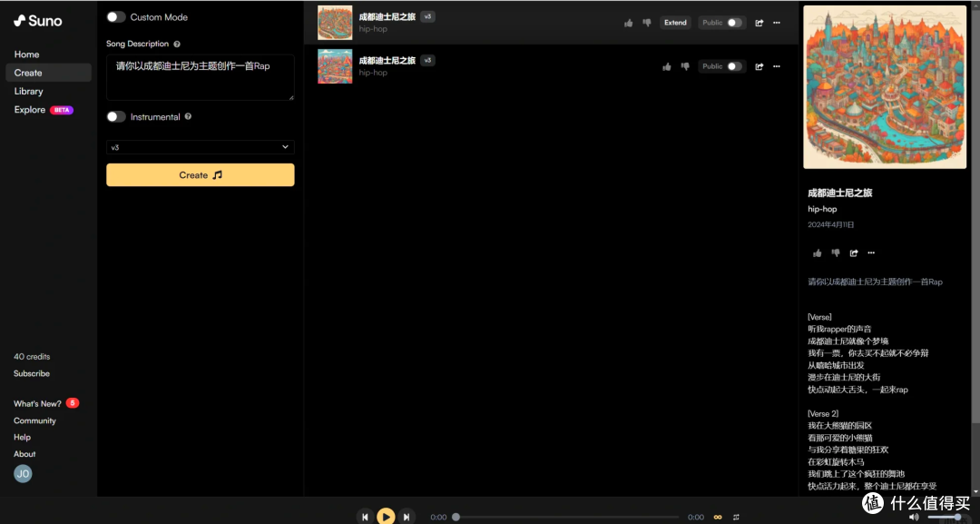The image size is (980, 524).
Task: Open the second 成都迪士尼之旅 song thumbnail
Action: tap(335, 66)
